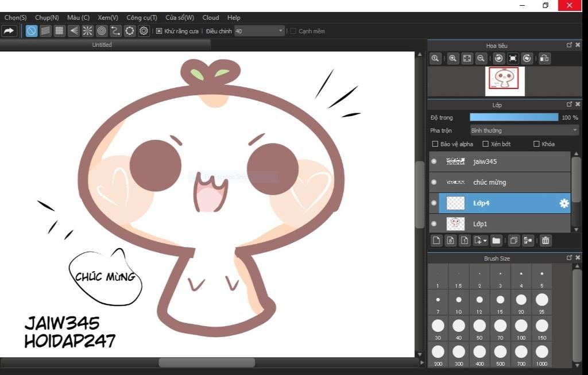The height and width of the screenshot is (375, 588).
Task: Select brush size 100 preset
Action: [x=521, y=328]
